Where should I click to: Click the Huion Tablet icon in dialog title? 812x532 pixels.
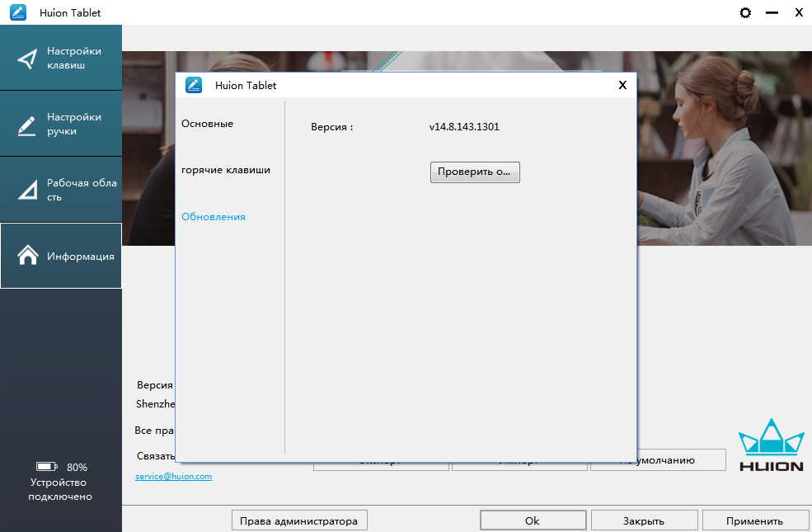click(x=194, y=85)
